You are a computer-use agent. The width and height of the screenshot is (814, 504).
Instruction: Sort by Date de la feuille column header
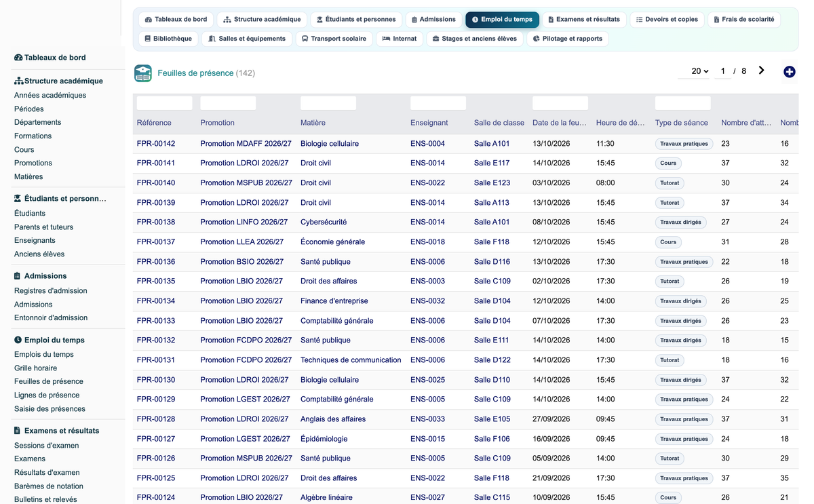click(x=560, y=123)
